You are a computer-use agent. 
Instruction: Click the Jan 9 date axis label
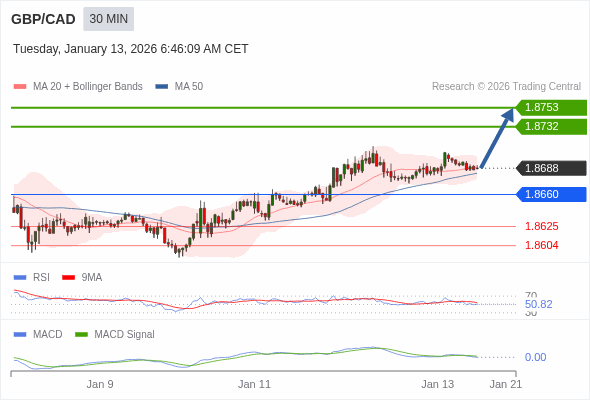point(100,384)
